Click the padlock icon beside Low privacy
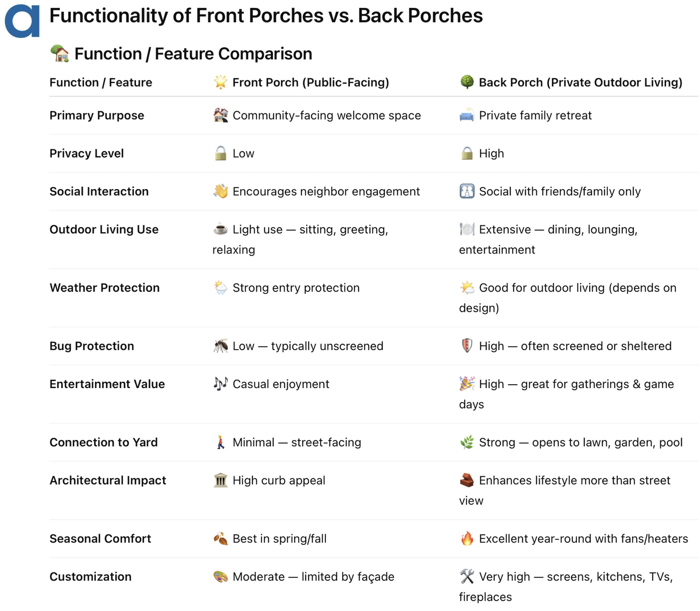This screenshot has width=700, height=611. 221,153
